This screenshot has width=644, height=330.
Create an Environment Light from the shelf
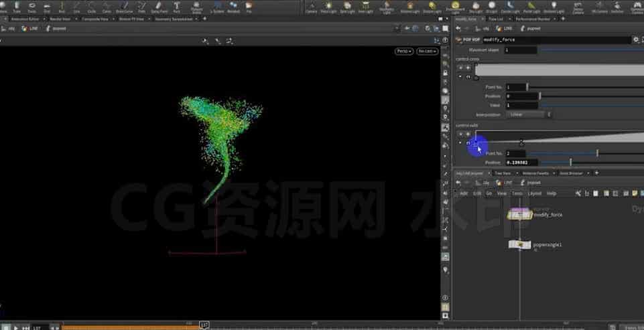(x=455, y=7)
